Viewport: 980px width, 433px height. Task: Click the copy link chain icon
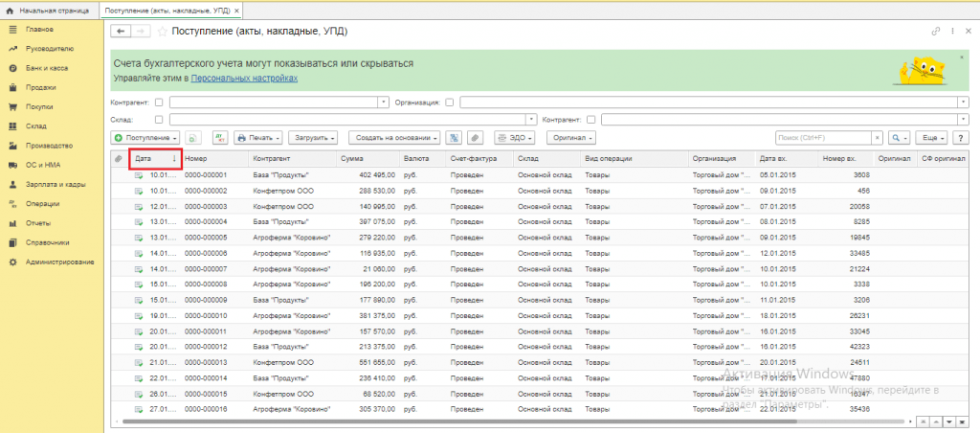point(935,32)
